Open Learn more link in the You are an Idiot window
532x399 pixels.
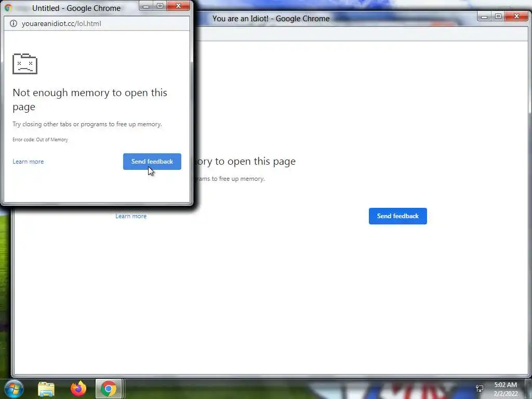pos(131,216)
